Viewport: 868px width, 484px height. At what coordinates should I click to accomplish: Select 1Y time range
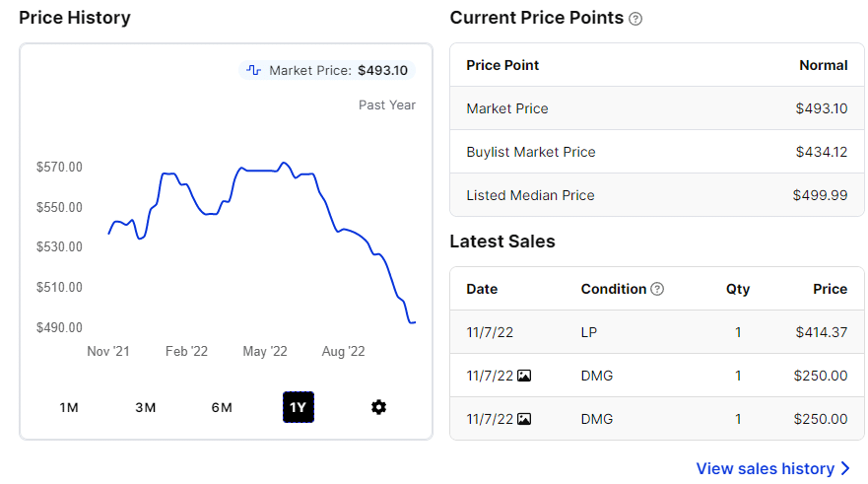tap(298, 407)
